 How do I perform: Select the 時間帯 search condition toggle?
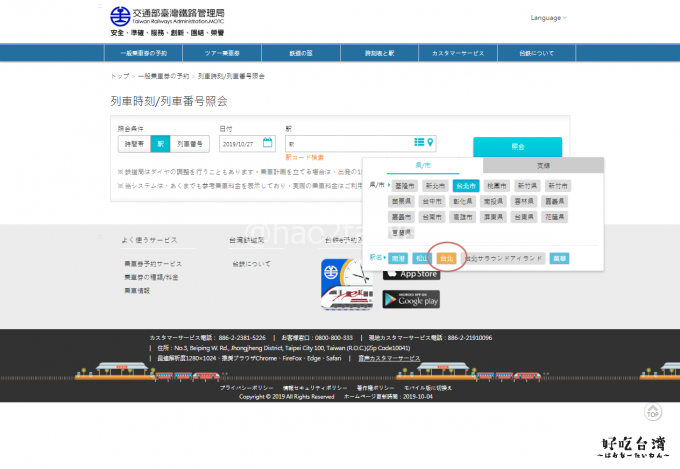(134, 144)
